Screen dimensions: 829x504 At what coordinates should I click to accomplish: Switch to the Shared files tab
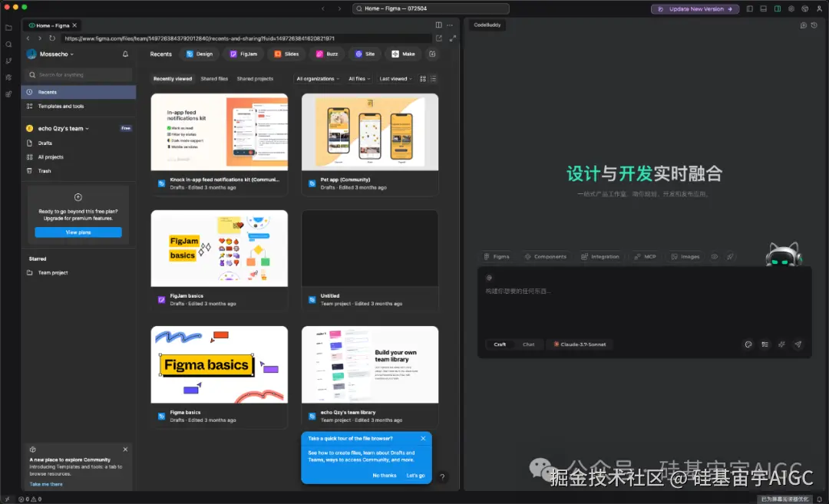[x=214, y=78]
